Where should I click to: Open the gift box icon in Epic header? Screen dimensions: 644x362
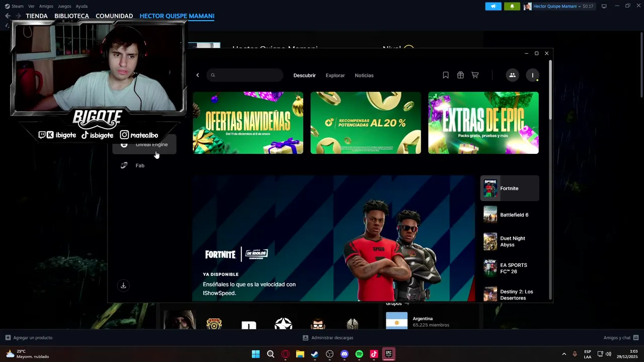coord(460,75)
